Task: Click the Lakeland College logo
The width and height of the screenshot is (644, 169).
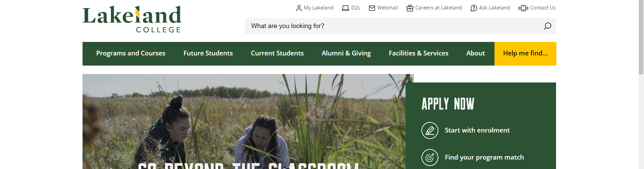Action: (x=132, y=19)
